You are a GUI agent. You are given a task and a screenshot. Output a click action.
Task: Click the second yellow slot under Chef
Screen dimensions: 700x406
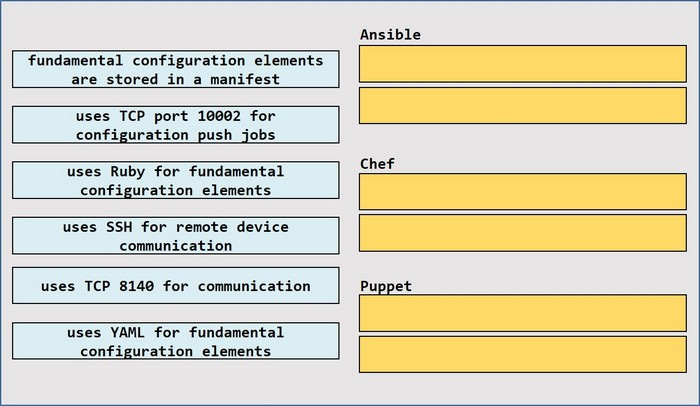[x=523, y=233]
